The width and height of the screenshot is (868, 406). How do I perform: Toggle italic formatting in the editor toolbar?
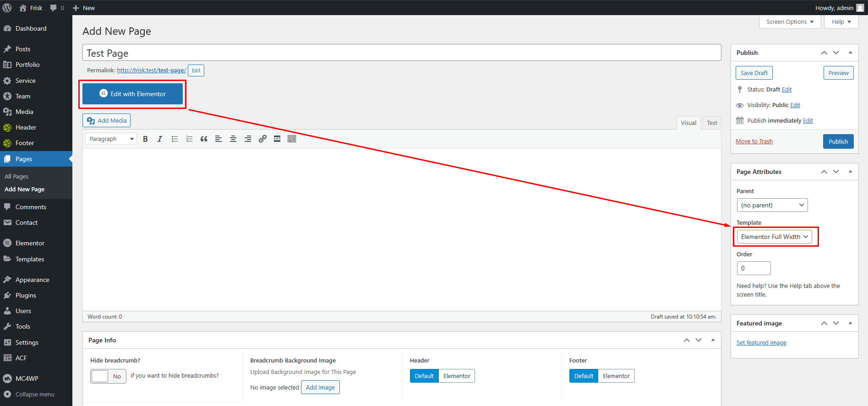coord(160,139)
